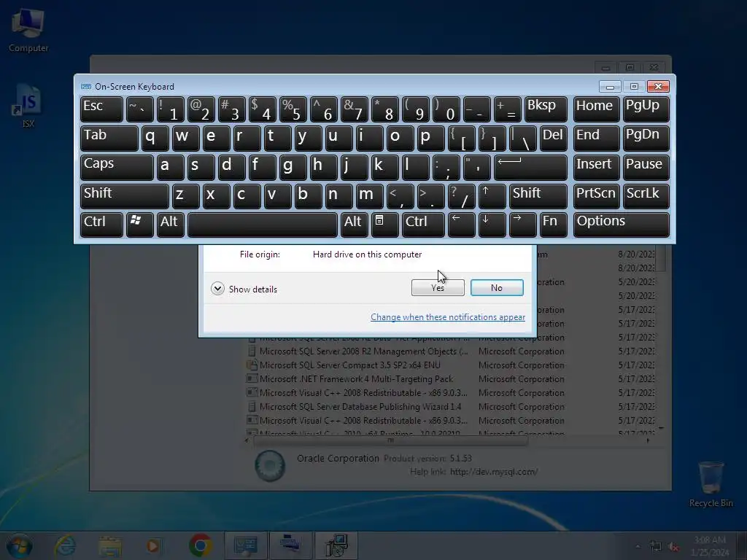Toggle the Caps lock key
This screenshot has height=560, width=747.
pos(117,167)
